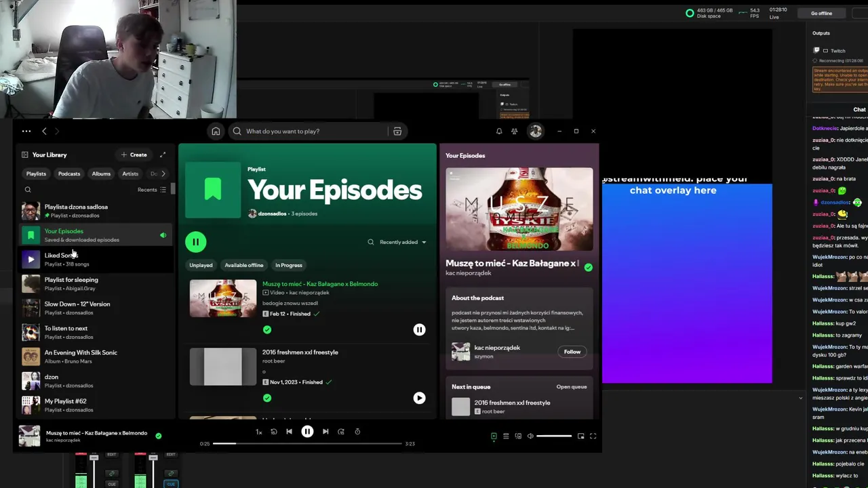Filter episodes by Unplayed
This screenshot has height=488, width=868.
[201, 265]
